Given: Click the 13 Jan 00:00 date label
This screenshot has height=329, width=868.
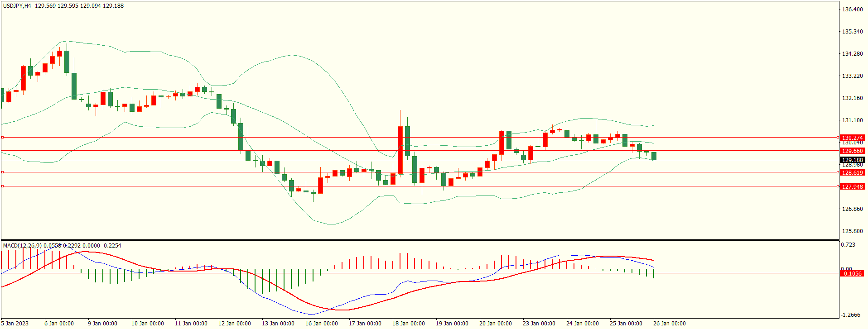Looking at the screenshot, I should pyautogui.click(x=278, y=323).
